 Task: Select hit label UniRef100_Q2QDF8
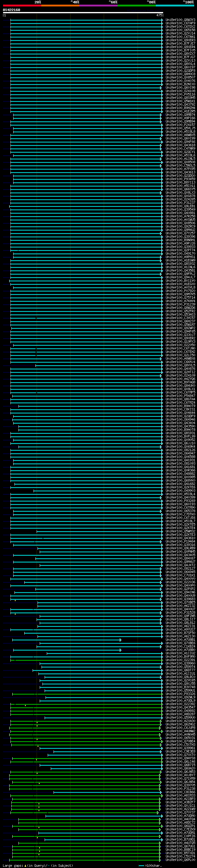[x=180, y=71]
